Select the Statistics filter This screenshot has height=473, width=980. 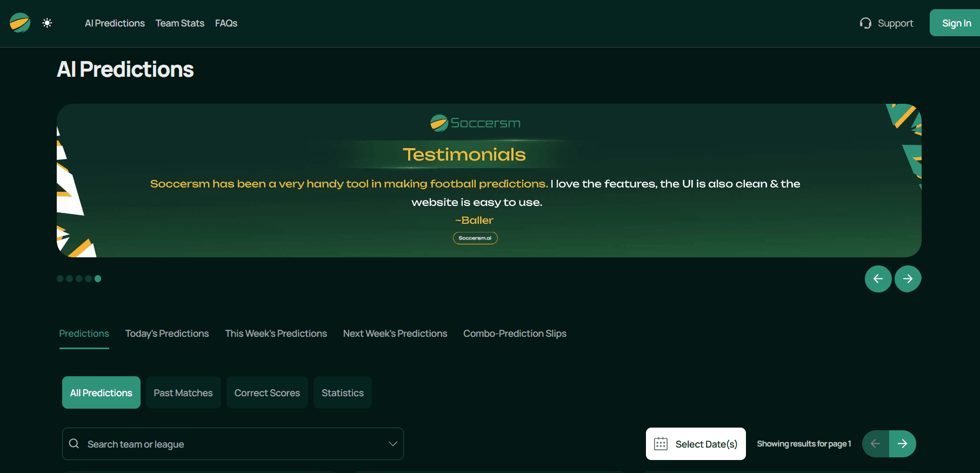point(343,392)
